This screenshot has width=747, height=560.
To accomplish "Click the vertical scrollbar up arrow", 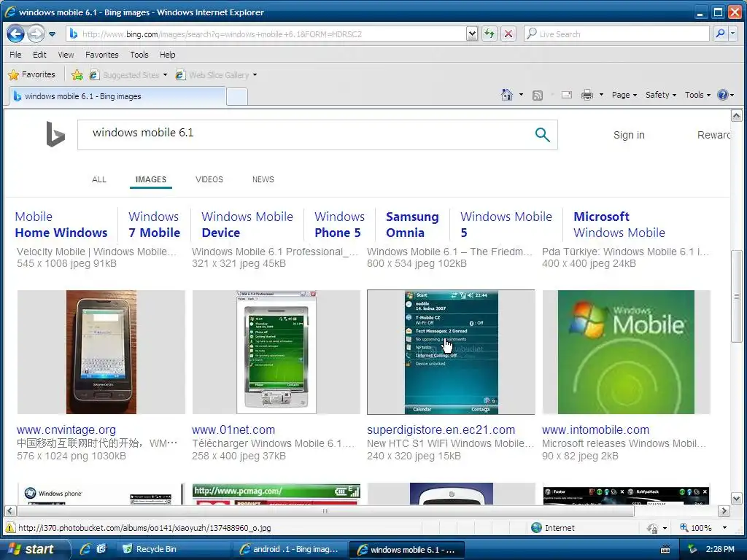I will click(x=737, y=116).
